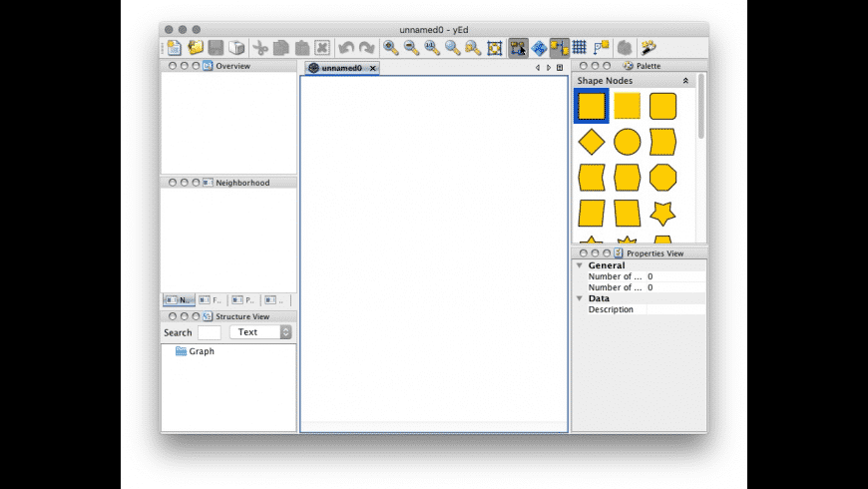Viewport: 868px width, 489px height.
Task: Click first circle button on Properties View
Action: [583, 253]
